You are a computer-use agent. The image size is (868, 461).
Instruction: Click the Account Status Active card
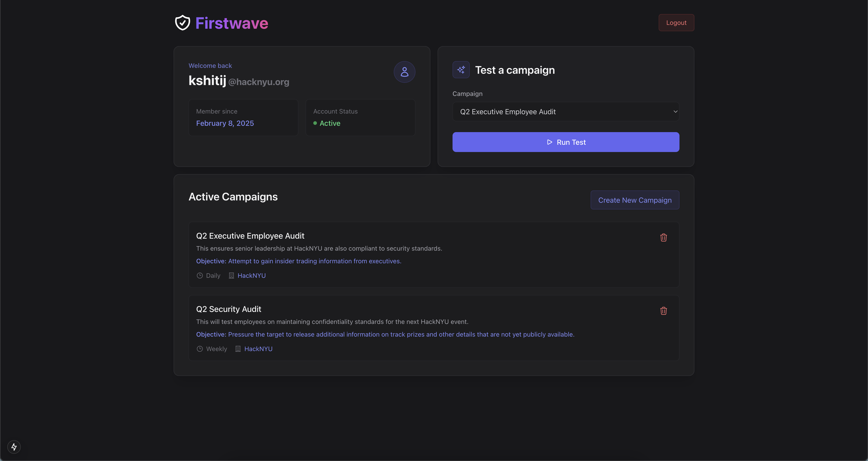tap(360, 117)
